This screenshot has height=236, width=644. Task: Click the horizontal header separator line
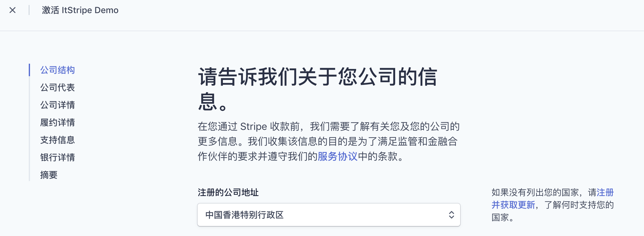click(322, 31)
